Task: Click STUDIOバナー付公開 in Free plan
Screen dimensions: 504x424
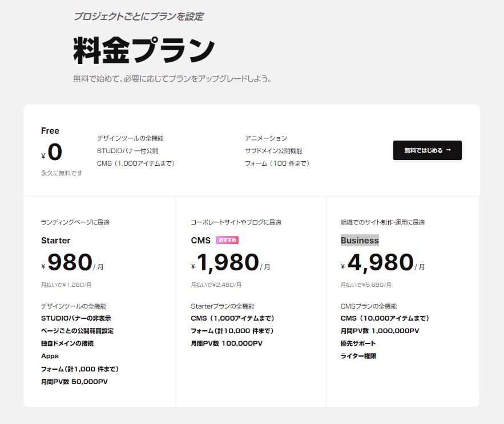Action: (x=128, y=151)
